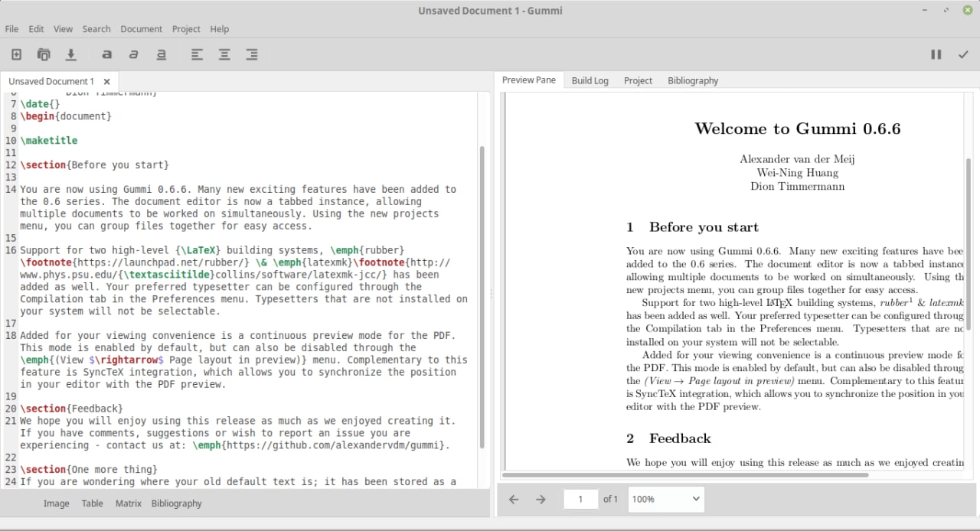Open the Edit menu
Viewport: 980px width, 531px height.
click(x=36, y=29)
